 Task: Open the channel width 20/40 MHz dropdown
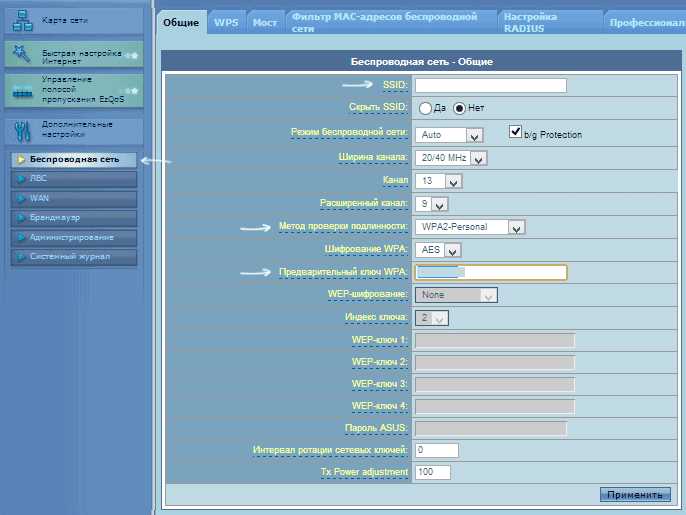(451, 158)
